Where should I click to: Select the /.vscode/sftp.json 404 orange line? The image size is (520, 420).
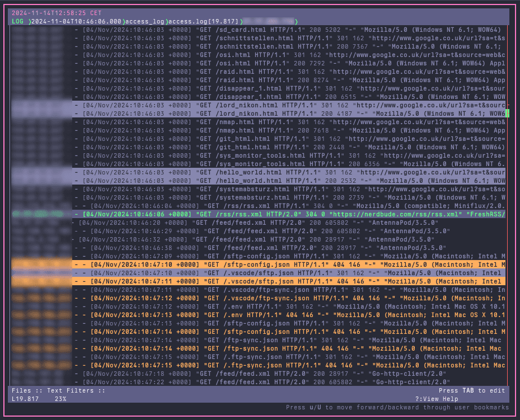(291, 281)
